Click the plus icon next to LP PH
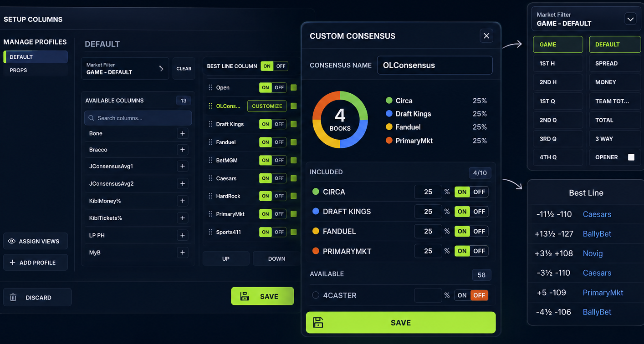 (183, 235)
